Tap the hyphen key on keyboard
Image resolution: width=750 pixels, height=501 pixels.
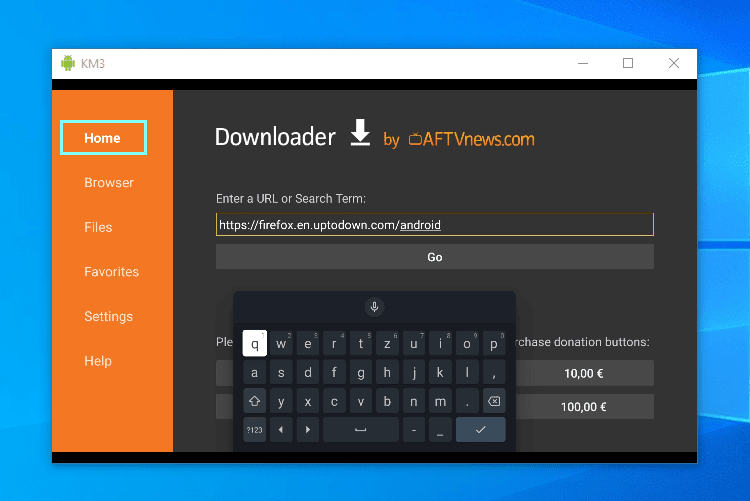(x=414, y=430)
